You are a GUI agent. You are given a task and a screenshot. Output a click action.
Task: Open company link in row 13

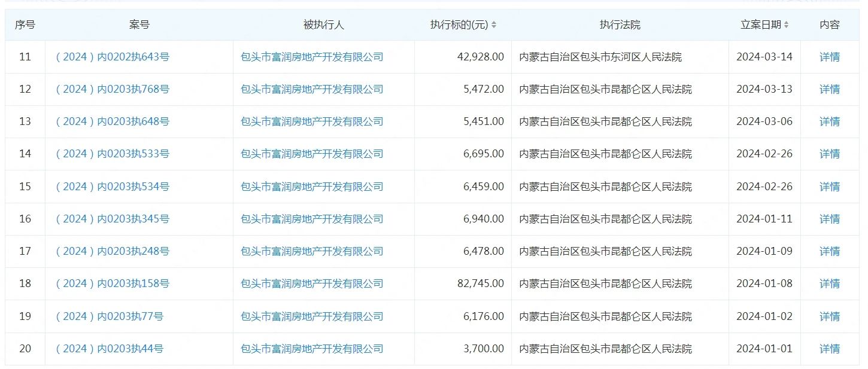[x=312, y=121]
